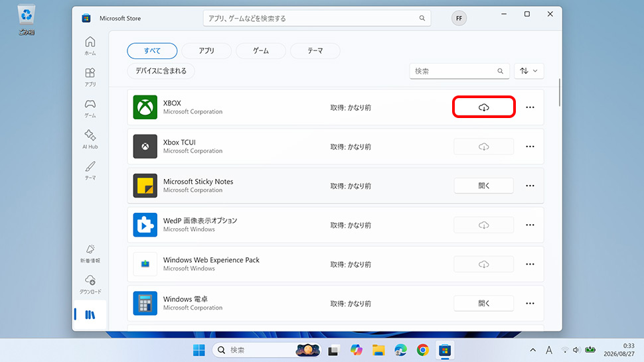Screen dimensions: 644x362
Task: Open more options for WedP 画像表示オプション
Action: (x=530, y=225)
